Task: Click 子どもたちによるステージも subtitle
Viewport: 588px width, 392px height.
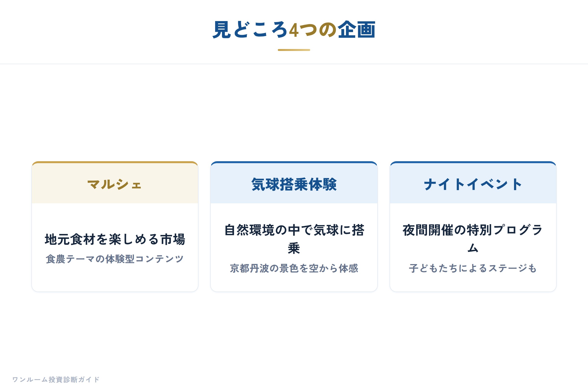Action: tap(473, 268)
